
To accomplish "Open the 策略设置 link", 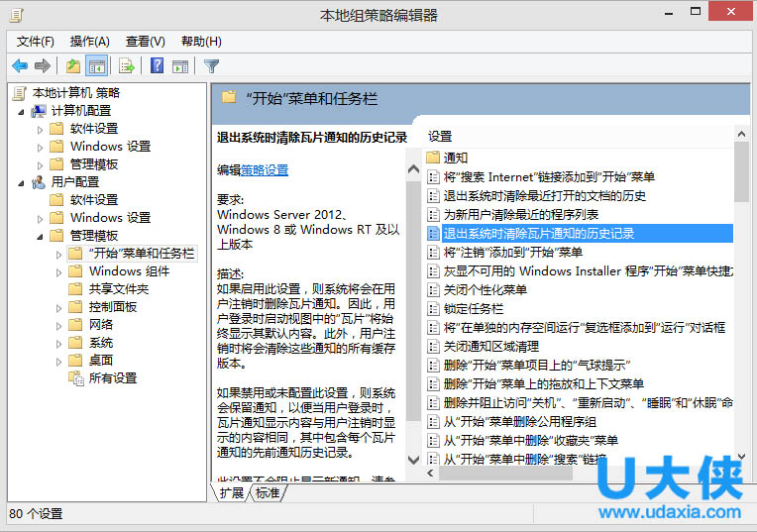I will point(265,170).
